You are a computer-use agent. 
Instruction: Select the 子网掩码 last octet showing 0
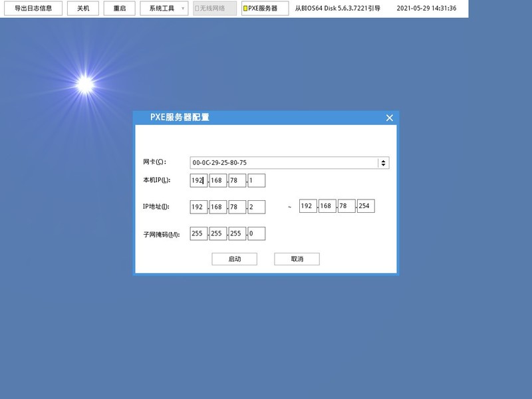coord(255,233)
